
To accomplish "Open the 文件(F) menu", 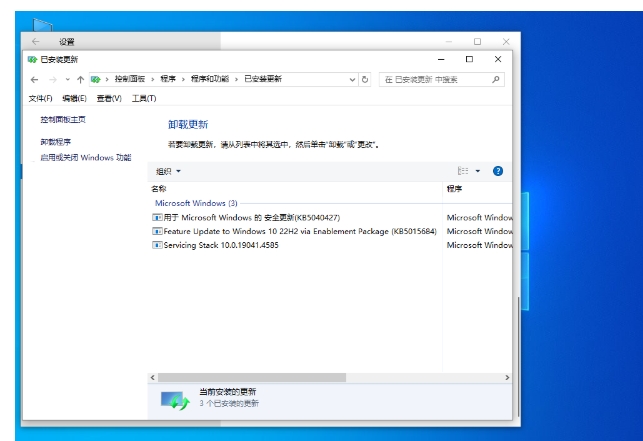I will click(x=41, y=98).
